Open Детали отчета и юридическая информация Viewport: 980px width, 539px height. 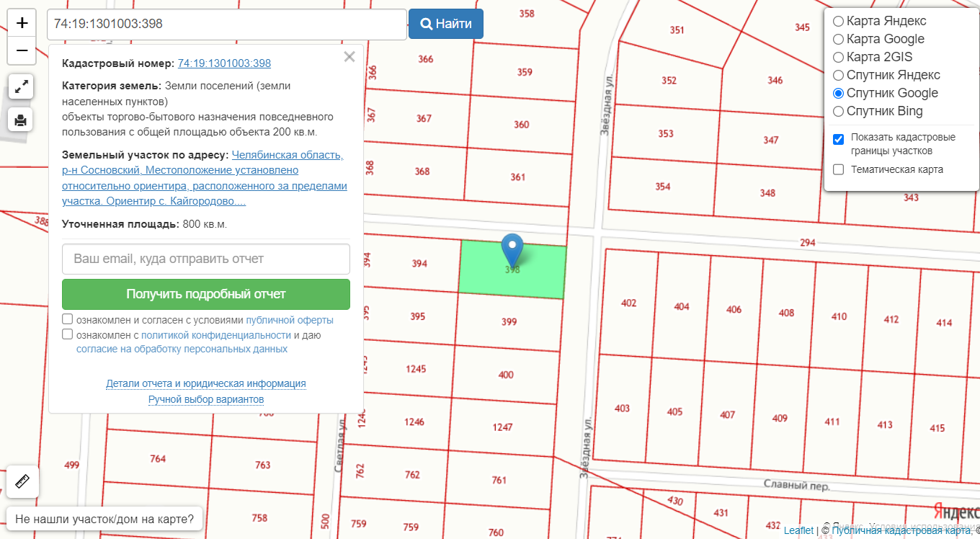206,383
